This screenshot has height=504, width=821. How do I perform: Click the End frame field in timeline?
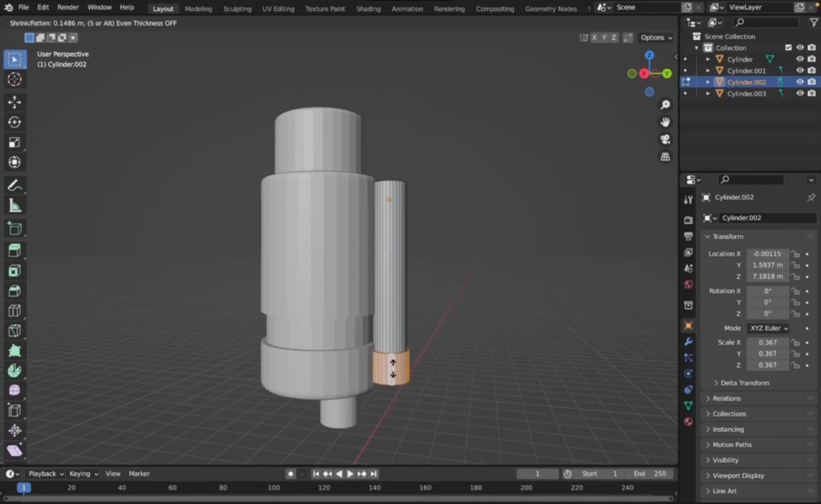click(651, 474)
